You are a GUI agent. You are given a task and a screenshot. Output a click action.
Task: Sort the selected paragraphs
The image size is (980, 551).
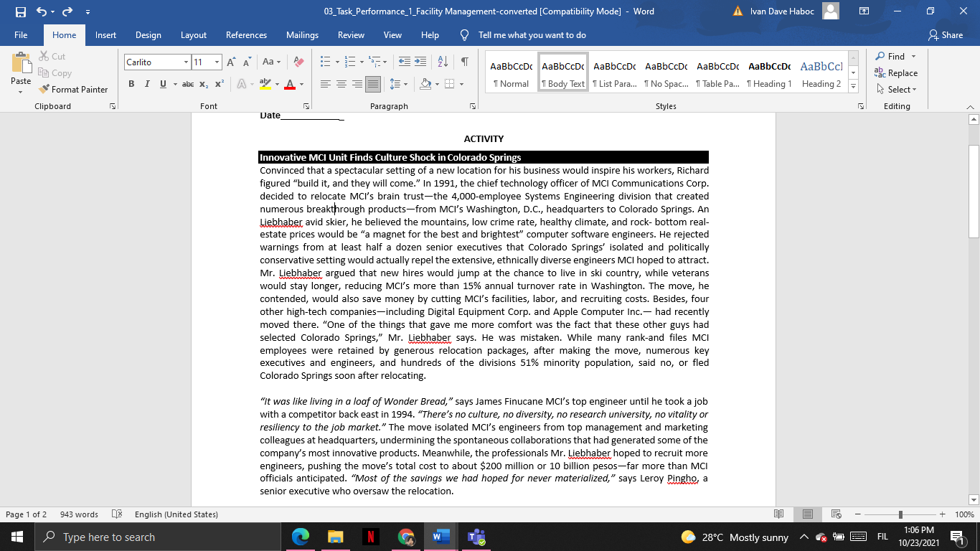coord(443,62)
